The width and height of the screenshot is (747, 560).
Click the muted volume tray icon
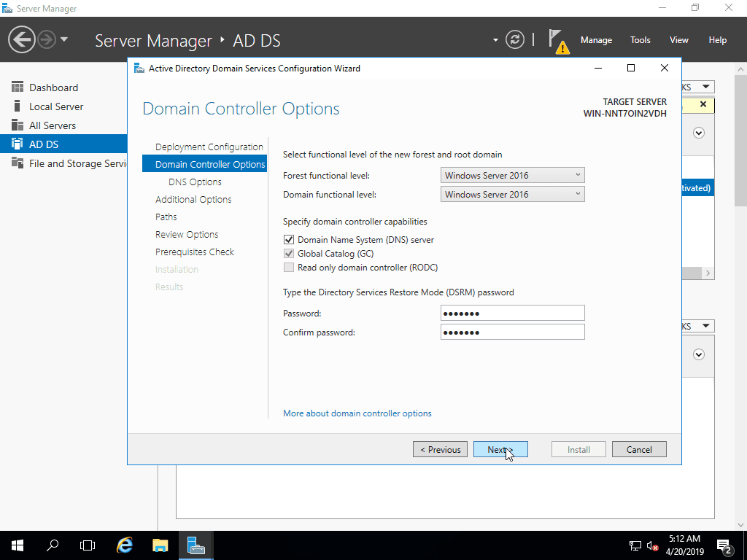653,545
